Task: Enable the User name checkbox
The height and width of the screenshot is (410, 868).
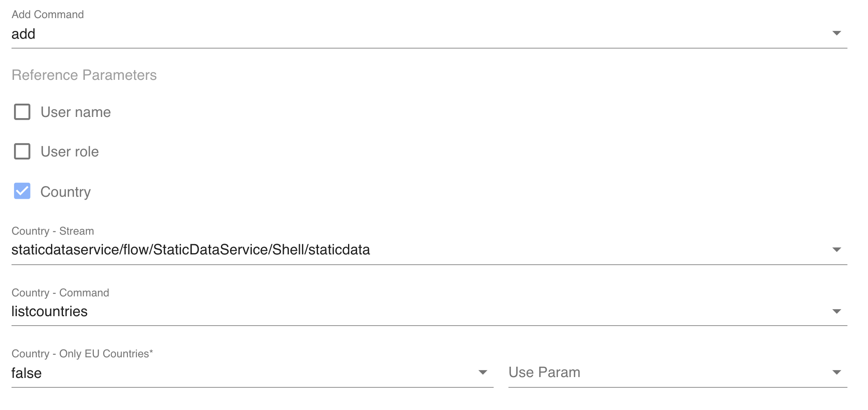Action: click(x=22, y=112)
